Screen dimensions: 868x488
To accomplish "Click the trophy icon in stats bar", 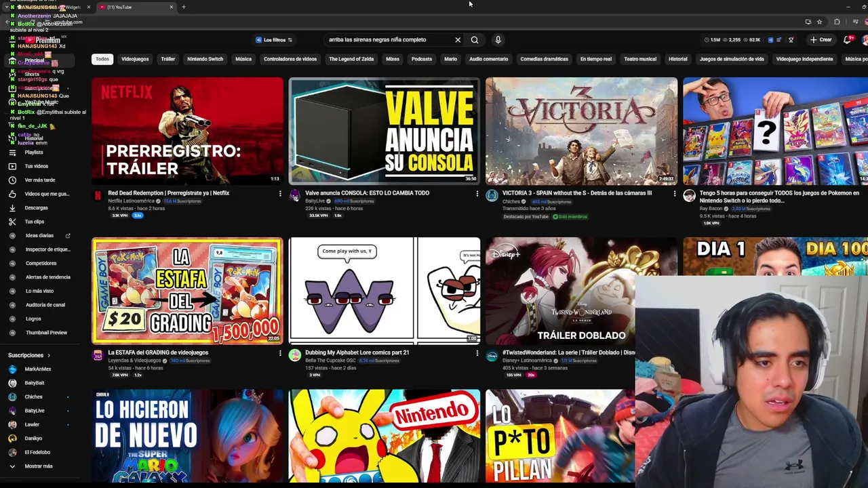I will (x=791, y=40).
